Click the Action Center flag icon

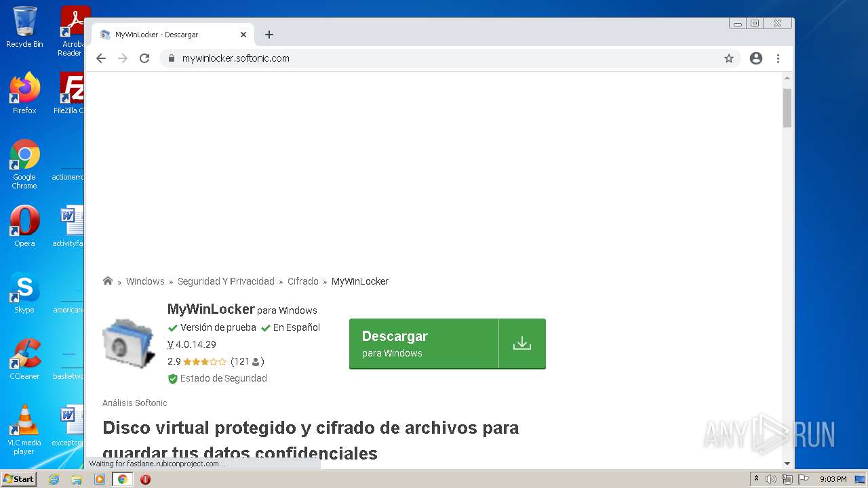pyautogui.click(x=803, y=479)
